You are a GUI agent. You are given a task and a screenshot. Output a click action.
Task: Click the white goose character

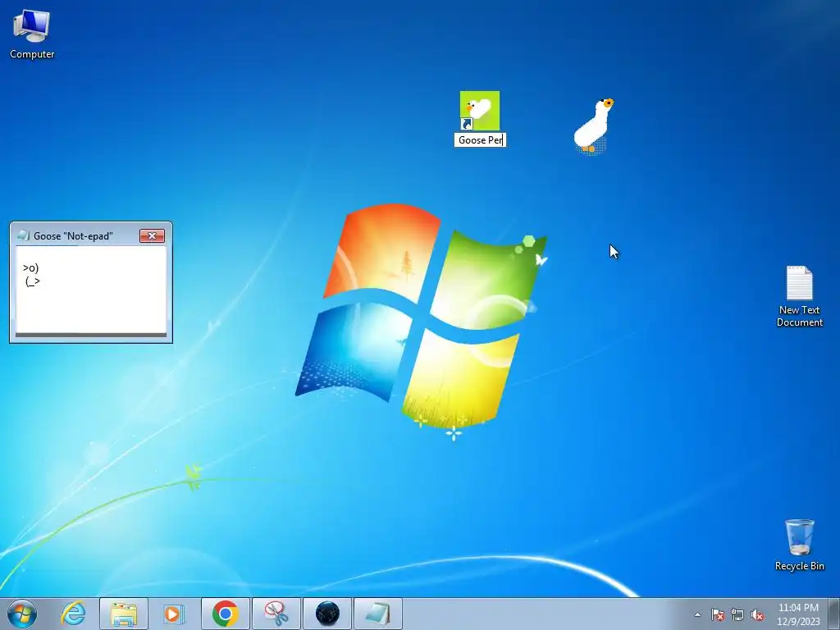tap(594, 126)
